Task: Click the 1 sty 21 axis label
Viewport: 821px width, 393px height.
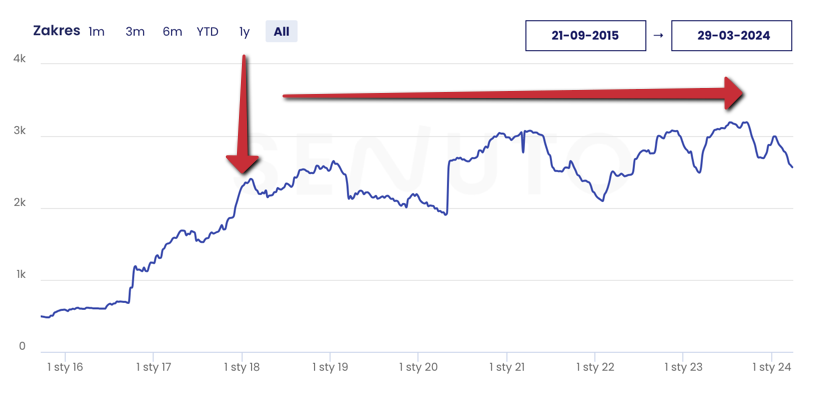Action: (x=506, y=367)
